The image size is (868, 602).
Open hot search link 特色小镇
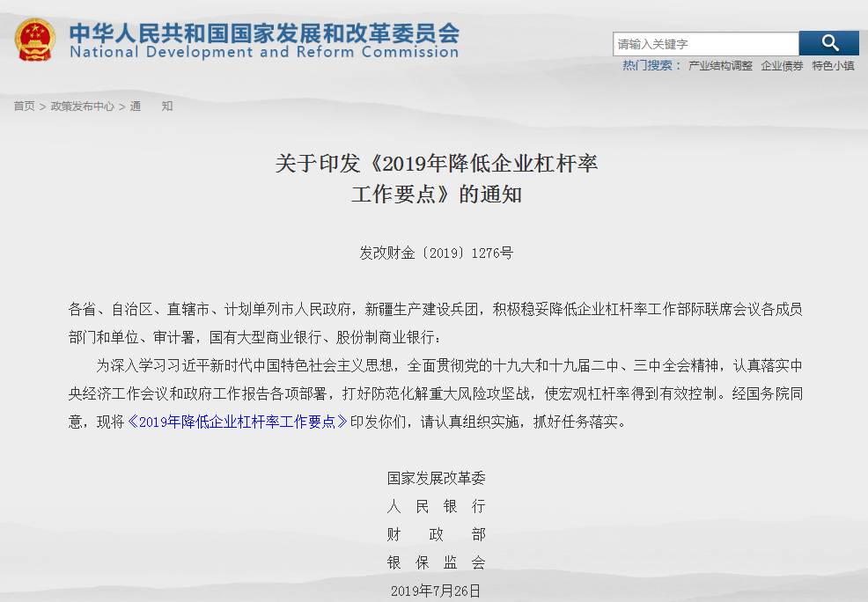[x=833, y=66]
